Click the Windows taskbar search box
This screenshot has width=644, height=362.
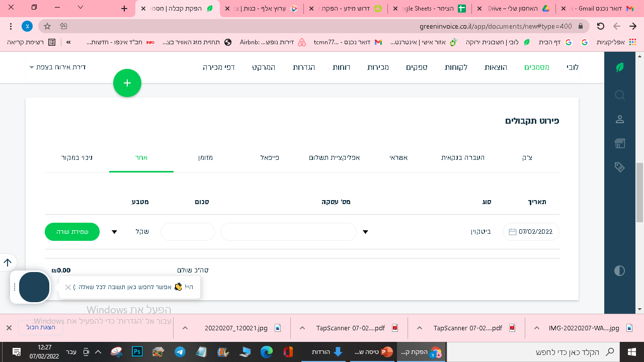[x=533, y=352]
